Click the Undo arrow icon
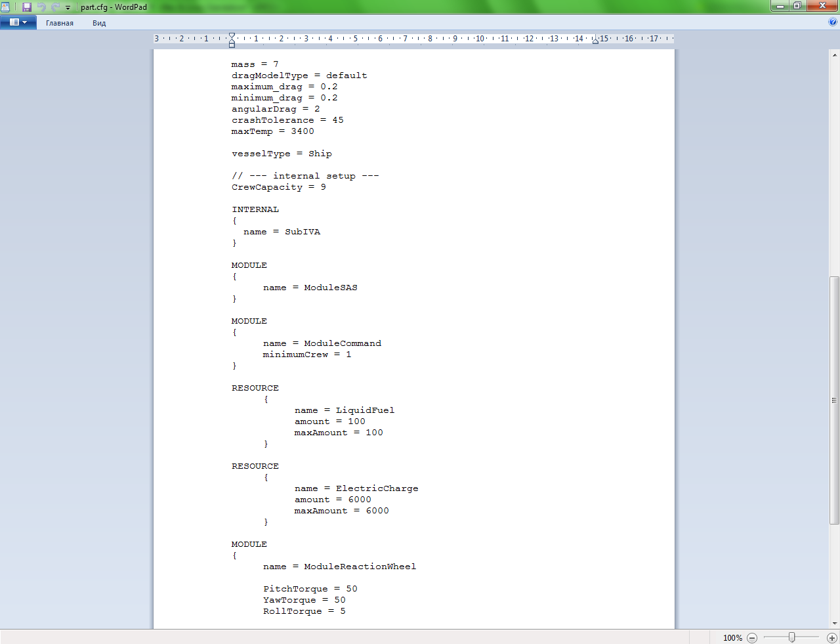 tap(42, 7)
